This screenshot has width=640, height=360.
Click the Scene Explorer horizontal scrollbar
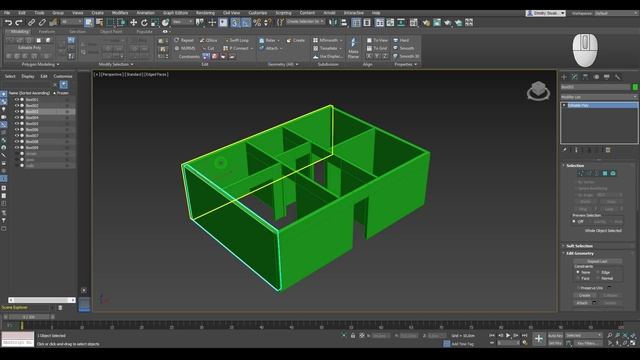coord(42,300)
